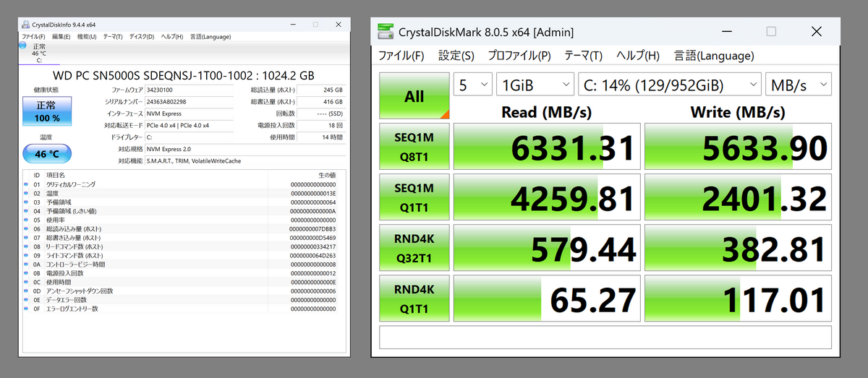This screenshot has height=378, width=868.
Task: Start the SEQ1M Q8T1 test
Action: tap(414, 147)
